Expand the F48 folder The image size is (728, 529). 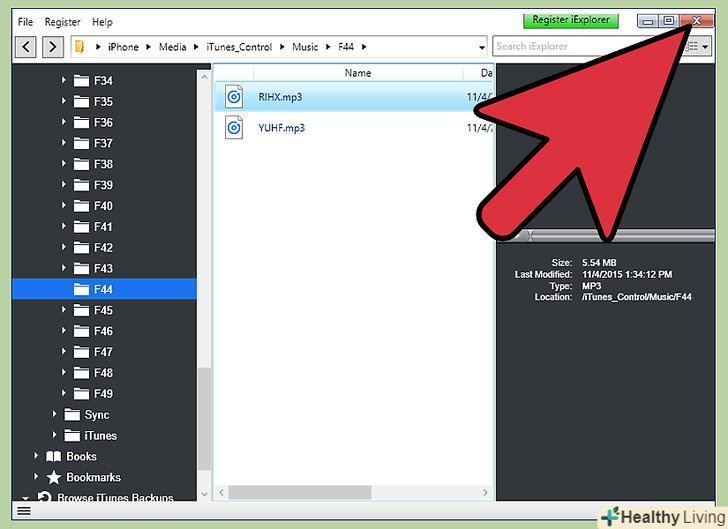tap(64, 373)
